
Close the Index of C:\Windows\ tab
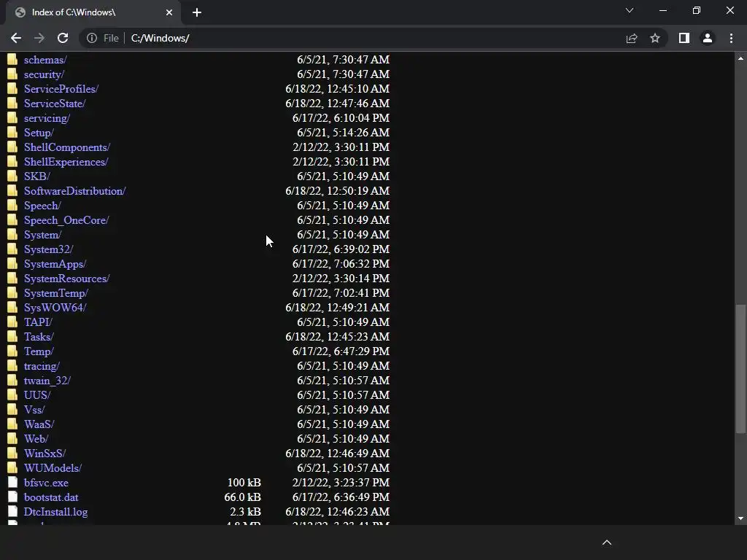click(169, 12)
